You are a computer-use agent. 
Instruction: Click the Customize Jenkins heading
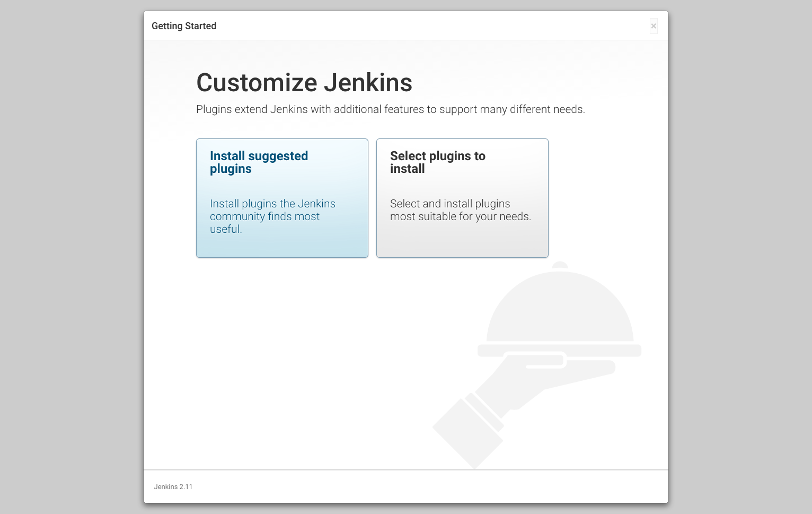coord(304,83)
